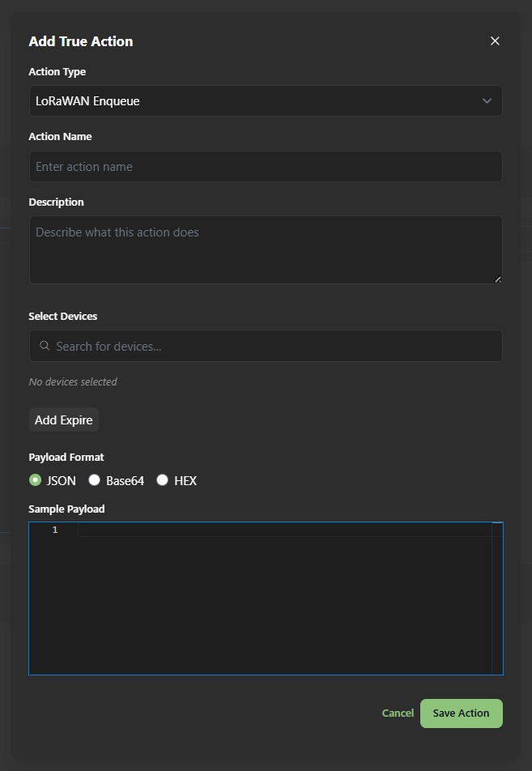
Task: Click the line number gutter in payload editor
Action: coord(54,530)
